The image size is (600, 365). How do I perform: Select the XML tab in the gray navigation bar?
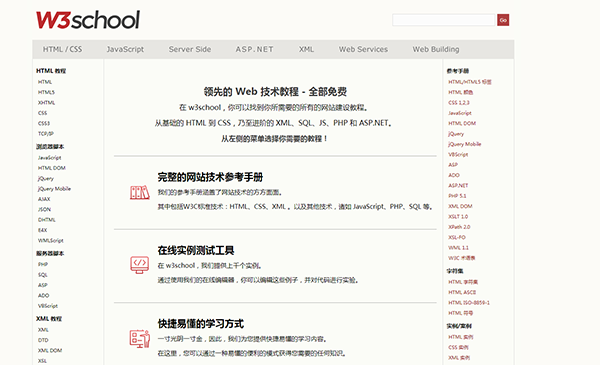pos(306,49)
